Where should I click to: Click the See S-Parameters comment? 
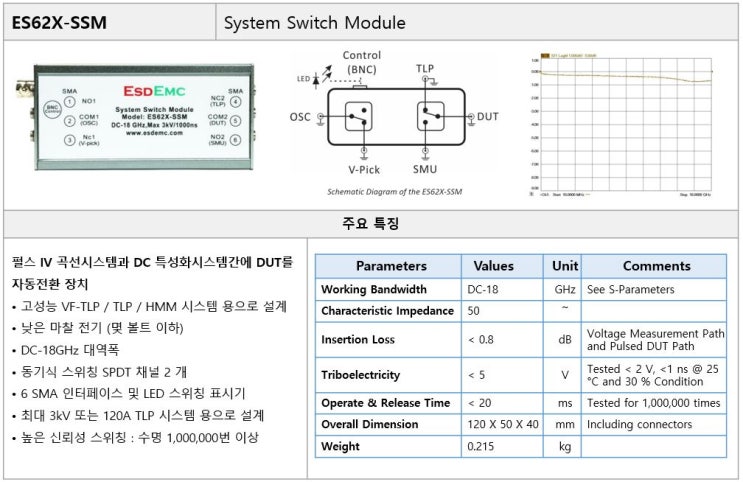coord(630,289)
